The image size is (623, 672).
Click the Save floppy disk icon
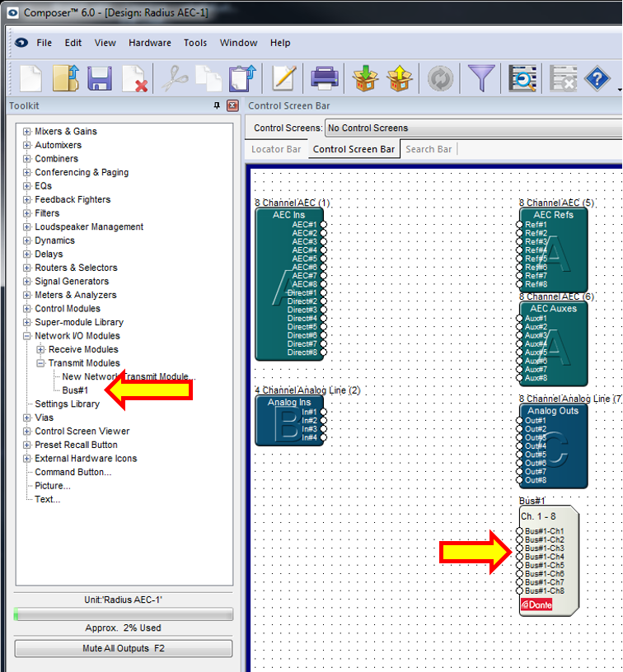click(x=100, y=78)
